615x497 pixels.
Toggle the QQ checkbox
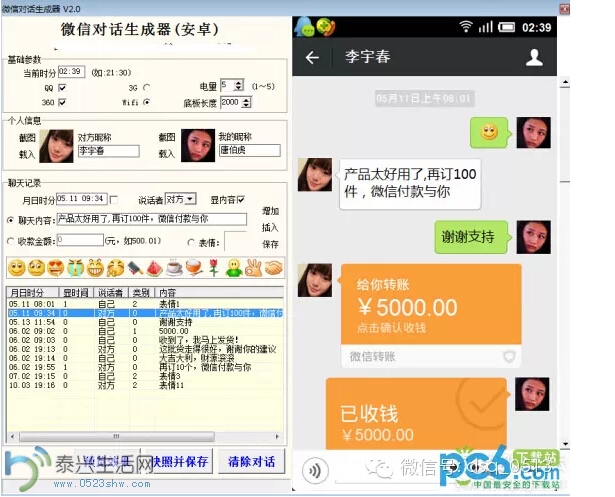pyautogui.click(x=62, y=87)
